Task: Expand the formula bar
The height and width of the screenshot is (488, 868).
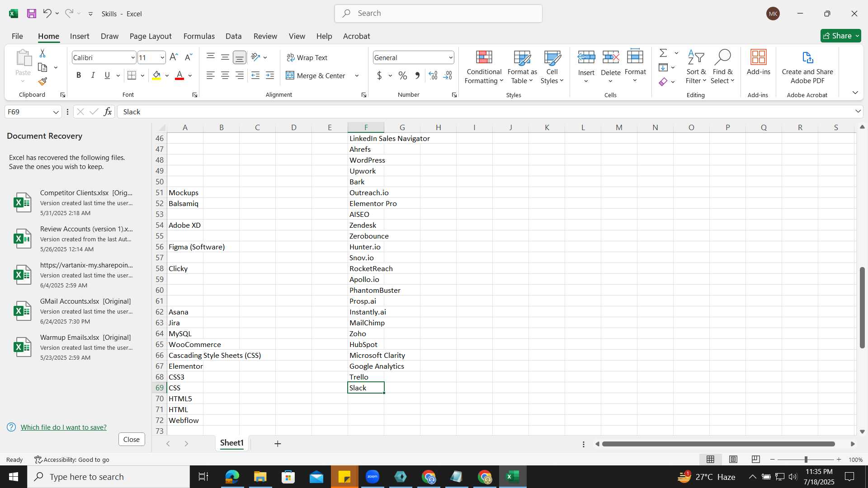Action: click(x=858, y=111)
